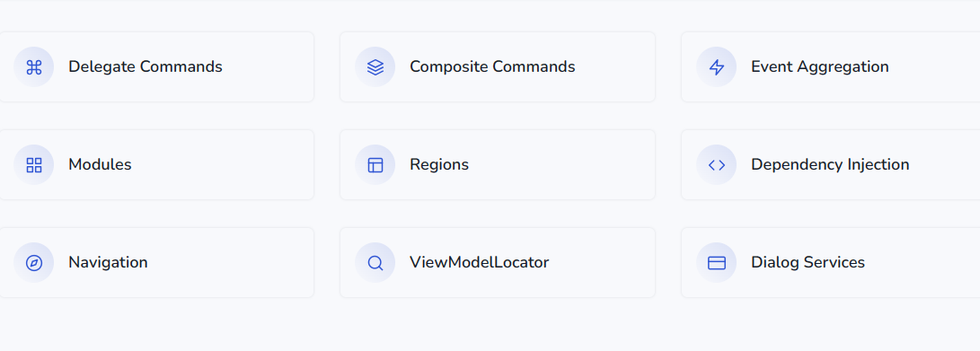
Task: Visit the Dependency Injection page
Action: 830,165
